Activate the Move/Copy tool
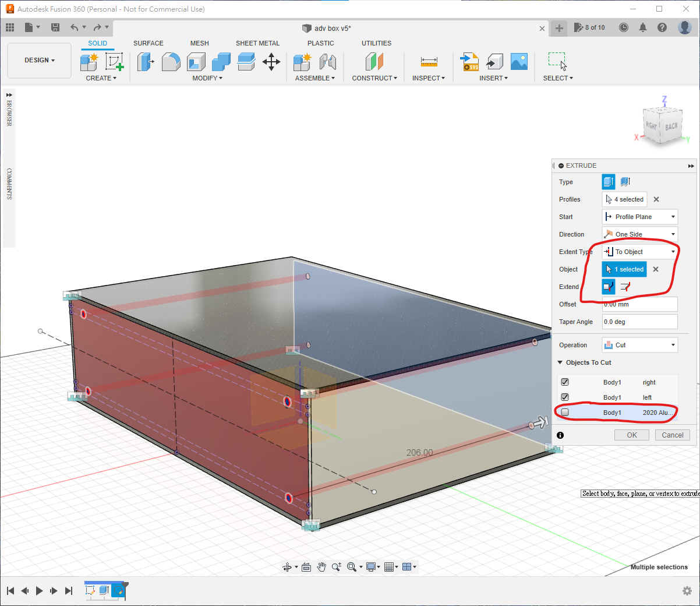This screenshot has width=700, height=606. point(271,61)
